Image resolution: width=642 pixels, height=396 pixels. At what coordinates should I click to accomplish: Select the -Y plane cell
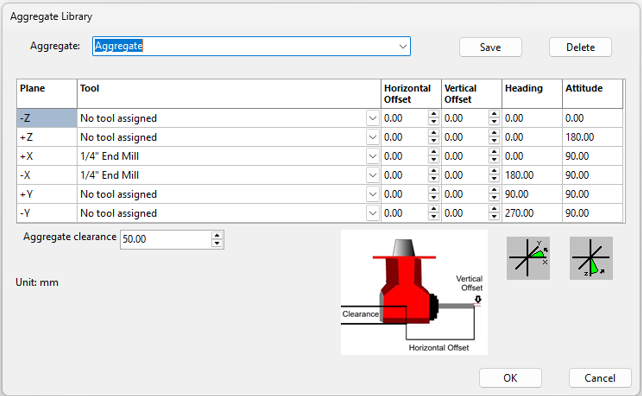click(x=47, y=213)
